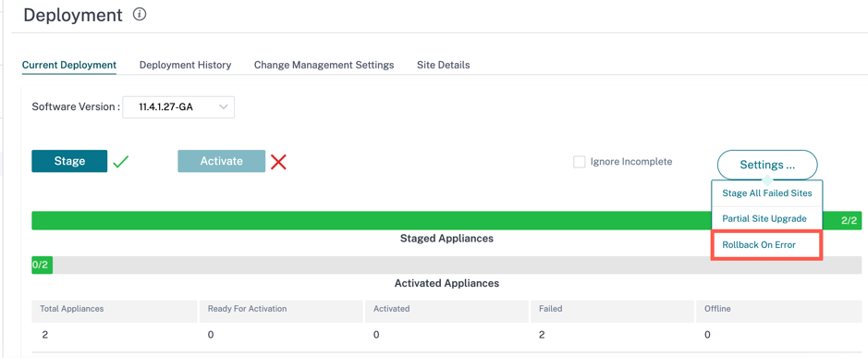The width and height of the screenshot is (868, 358).
Task: Click the red activate failure X icon
Action: click(278, 162)
